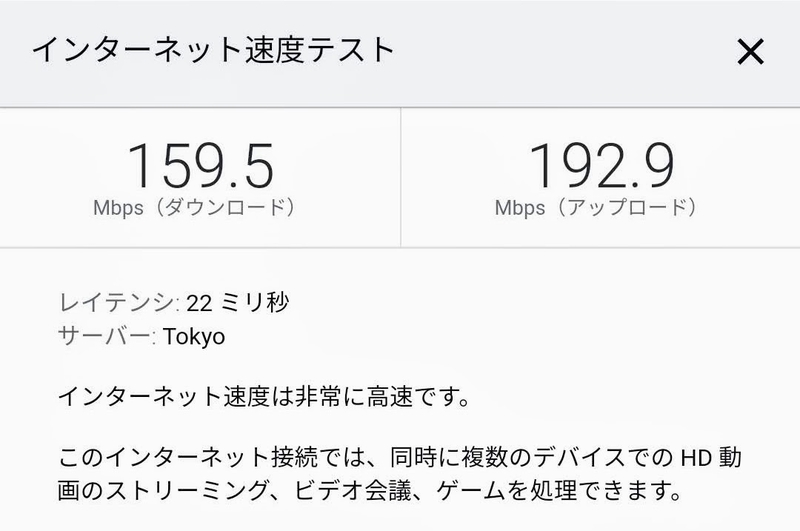800x531 pixels.
Task: Click the line starting with このインターネット接続では
Action: [x=400, y=457]
